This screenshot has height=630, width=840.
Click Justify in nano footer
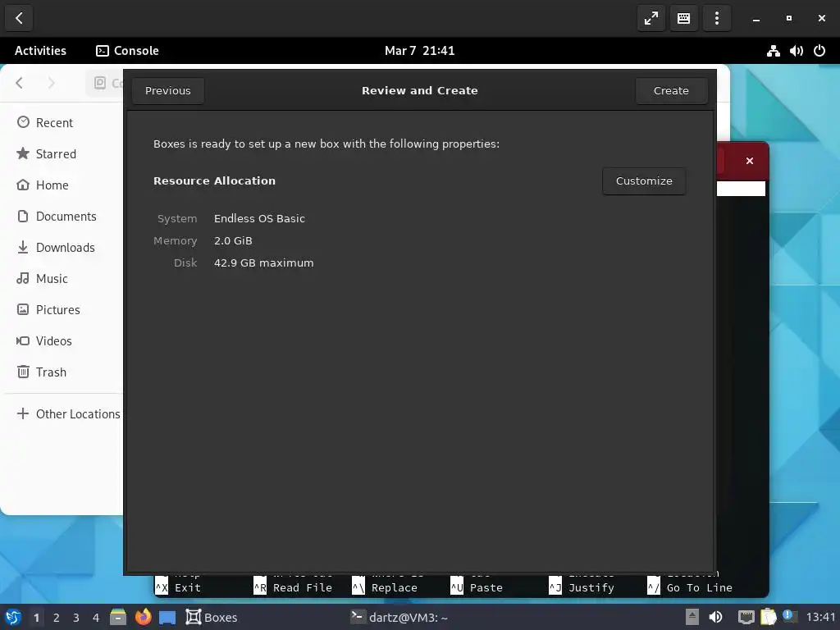click(x=582, y=587)
